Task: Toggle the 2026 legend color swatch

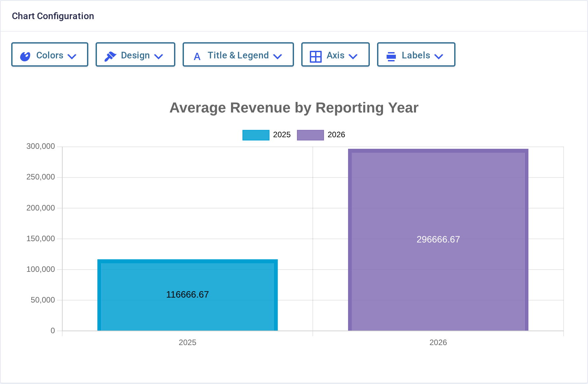Action: tap(310, 135)
